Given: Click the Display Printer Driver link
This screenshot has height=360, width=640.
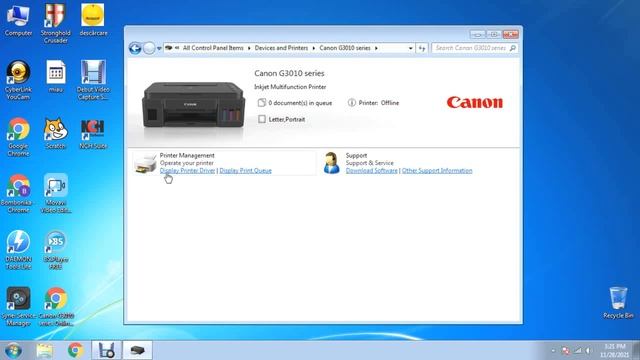Looking at the screenshot, I should 187,171.
